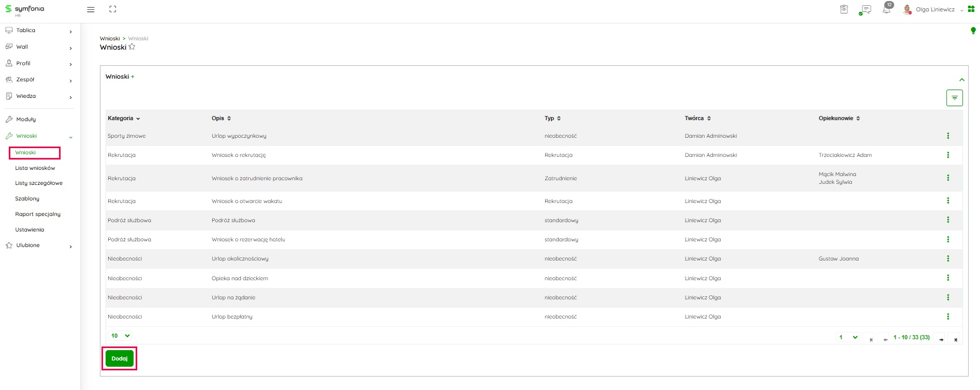
Task: Click the green plus next to Wnioski
Action: tap(133, 77)
